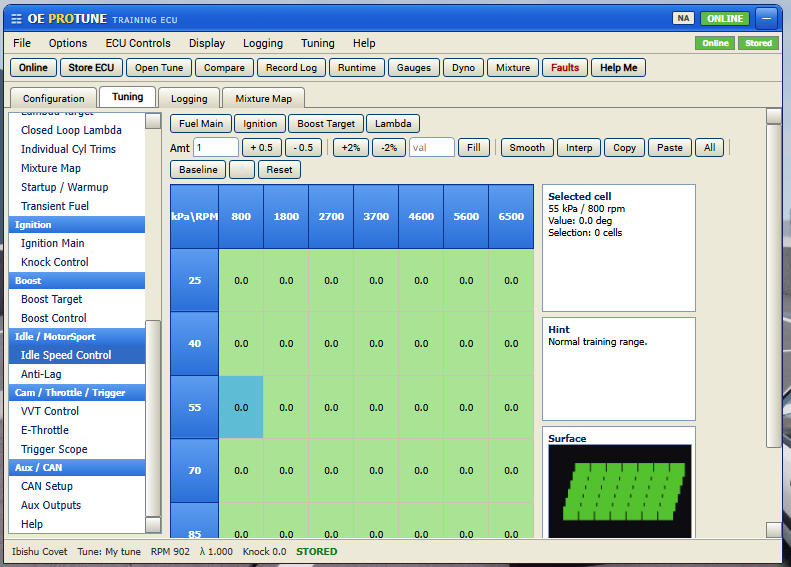The height and width of the screenshot is (567, 791).
Task: Click the sidebar scrollbar top arrow button
Action: 153,121
